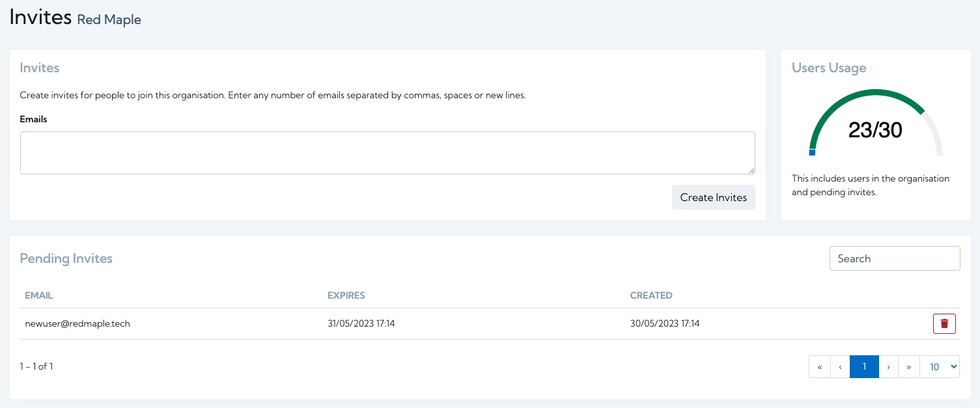The image size is (980, 408).
Task: Select the newuser@redmaple.tech email cell
Action: click(77, 323)
